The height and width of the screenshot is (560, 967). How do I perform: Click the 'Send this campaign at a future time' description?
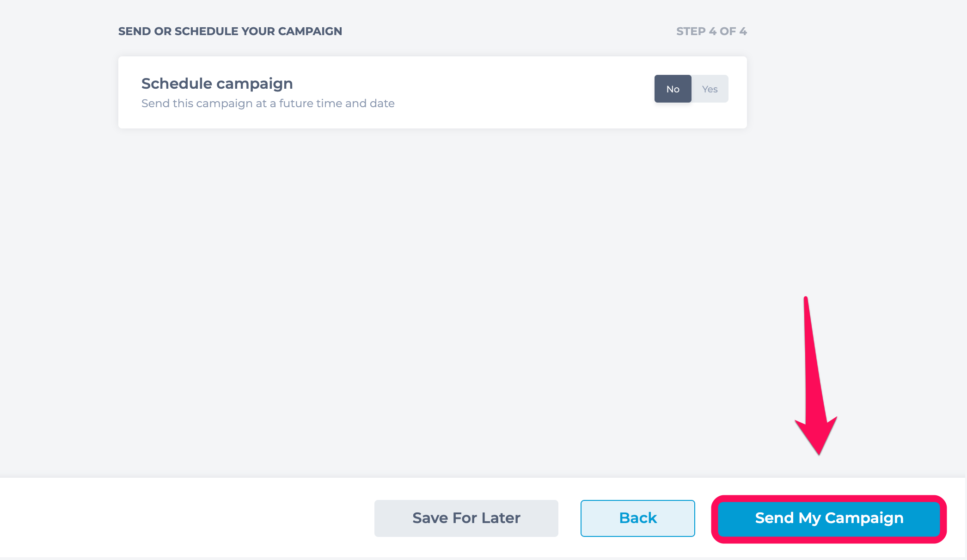(268, 103)
